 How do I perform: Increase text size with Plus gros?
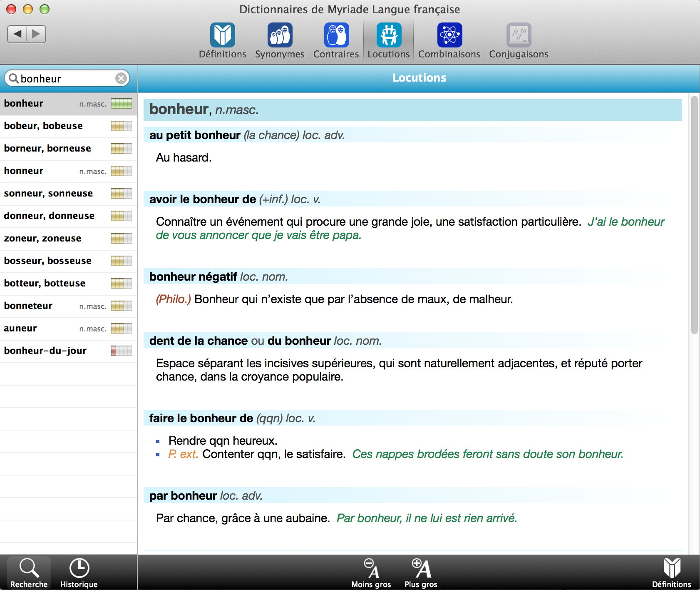click(421, 573)
